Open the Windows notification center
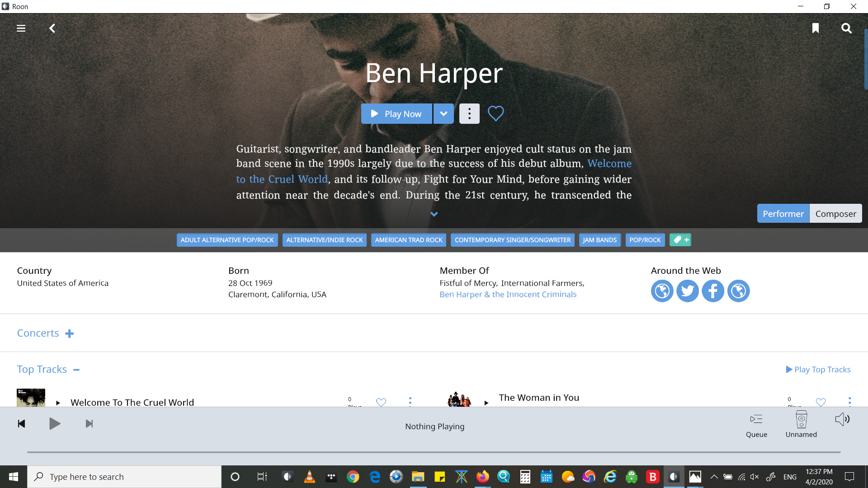 tap(849, 477)
